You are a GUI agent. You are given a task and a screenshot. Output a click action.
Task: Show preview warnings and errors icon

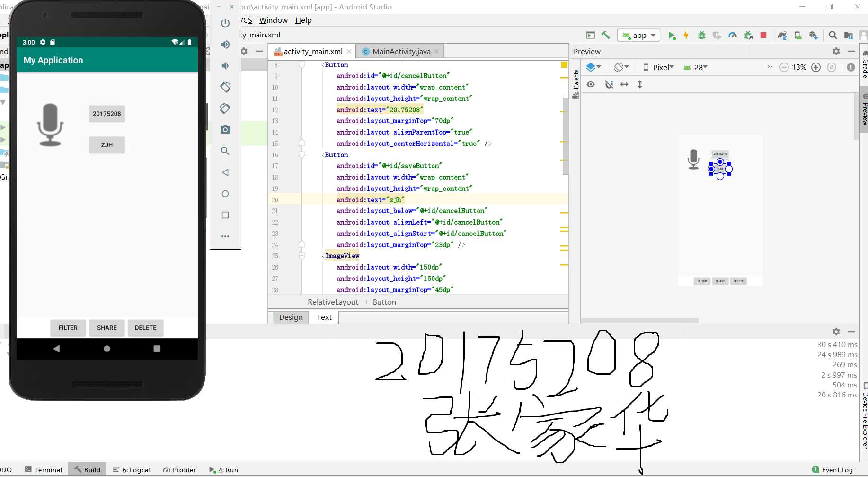[851, 67]
